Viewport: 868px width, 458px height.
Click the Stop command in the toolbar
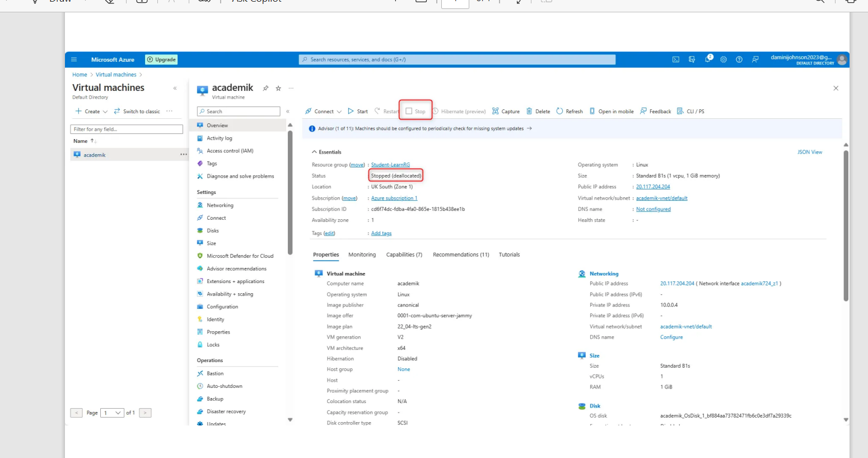pyautogui.click(x=416, y=111)
